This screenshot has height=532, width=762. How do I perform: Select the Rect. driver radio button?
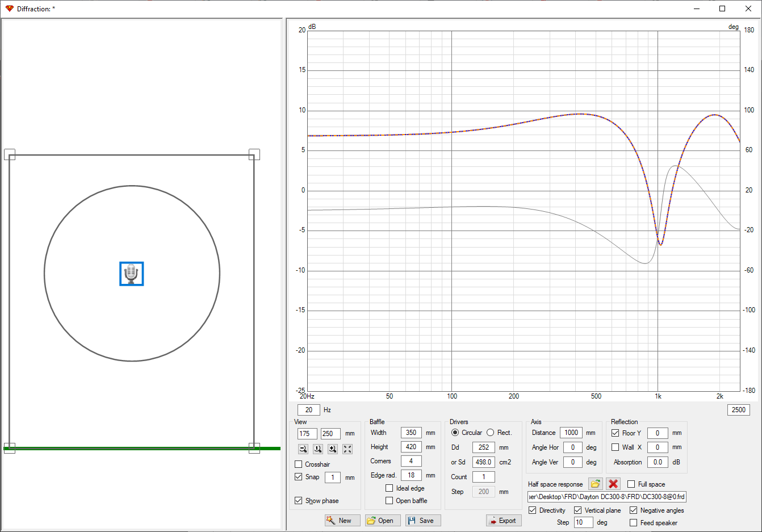pyautogui.click(x=491, y=433)
